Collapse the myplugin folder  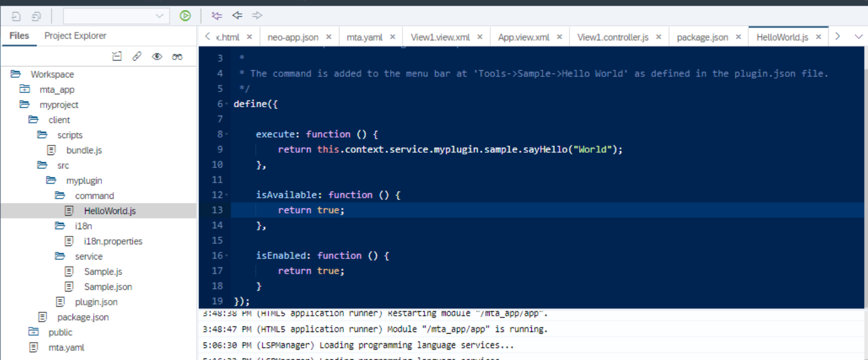(x=52, y=180)
